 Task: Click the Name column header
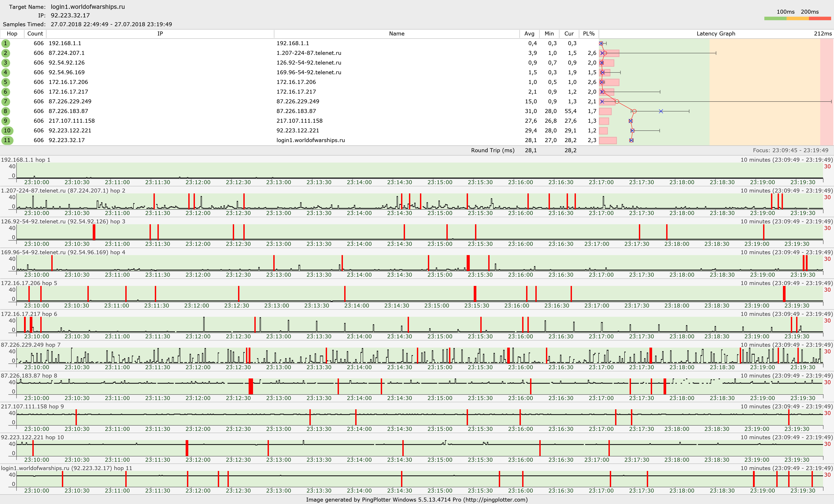point(397,33)
